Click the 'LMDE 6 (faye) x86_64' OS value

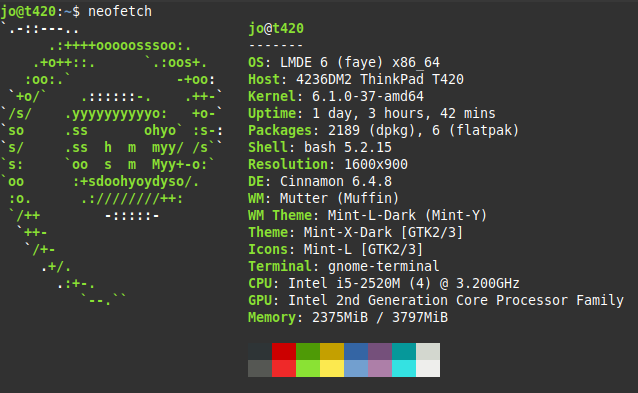coord(360,62)
